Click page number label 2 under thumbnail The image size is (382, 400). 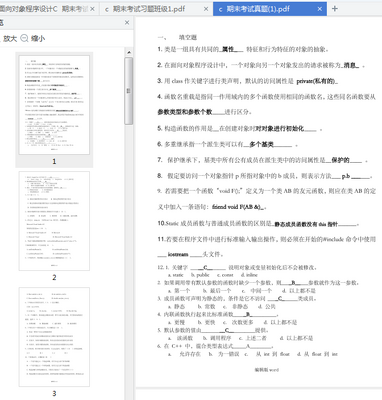click(x=54, y=277)
